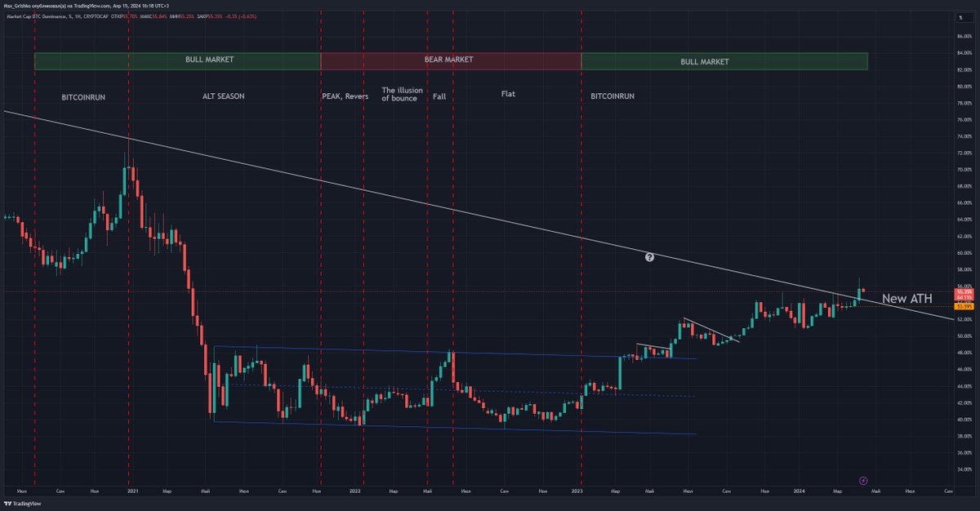
Task: Click the '2024' label on the time axis
Action: [x=800, y=491]
